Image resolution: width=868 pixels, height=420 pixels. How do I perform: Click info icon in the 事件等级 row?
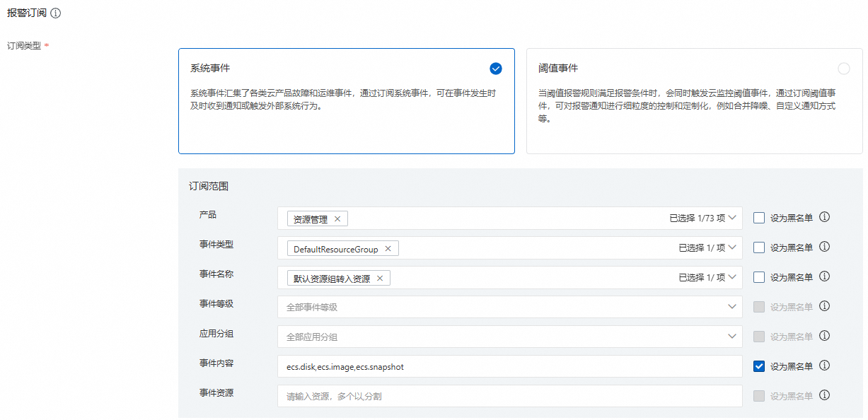(x=824, y=306)
